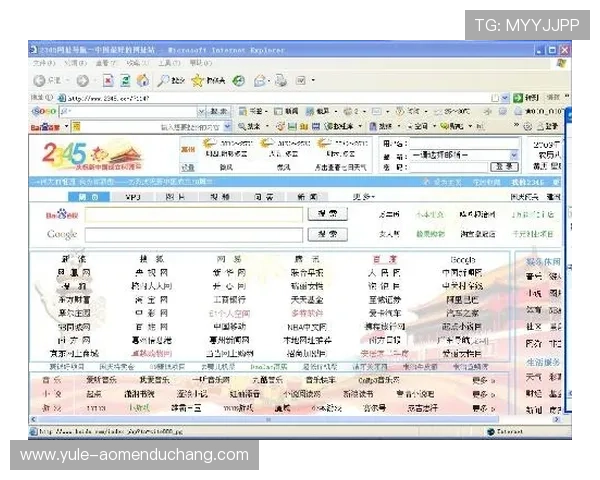Screen dimensions: 600x480
Task: Switch to the MP3 search tab
Action: click(133, 197)
